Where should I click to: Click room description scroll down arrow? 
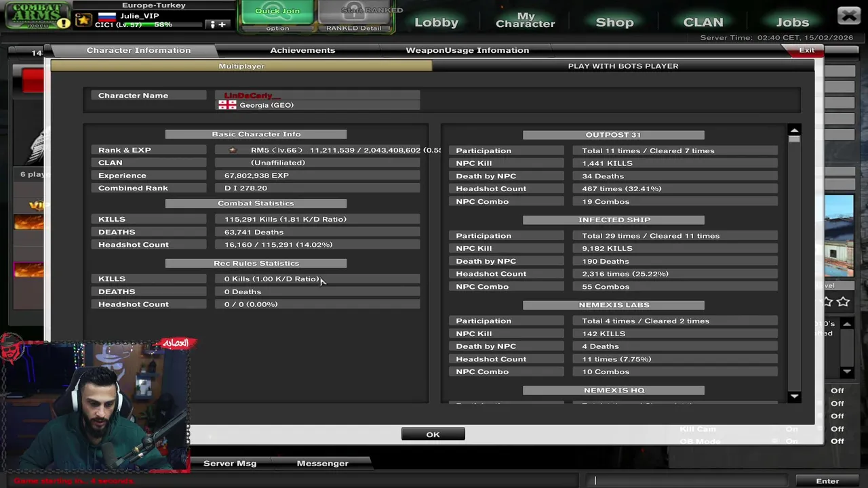pyautogui.click(x=846, y=371)
